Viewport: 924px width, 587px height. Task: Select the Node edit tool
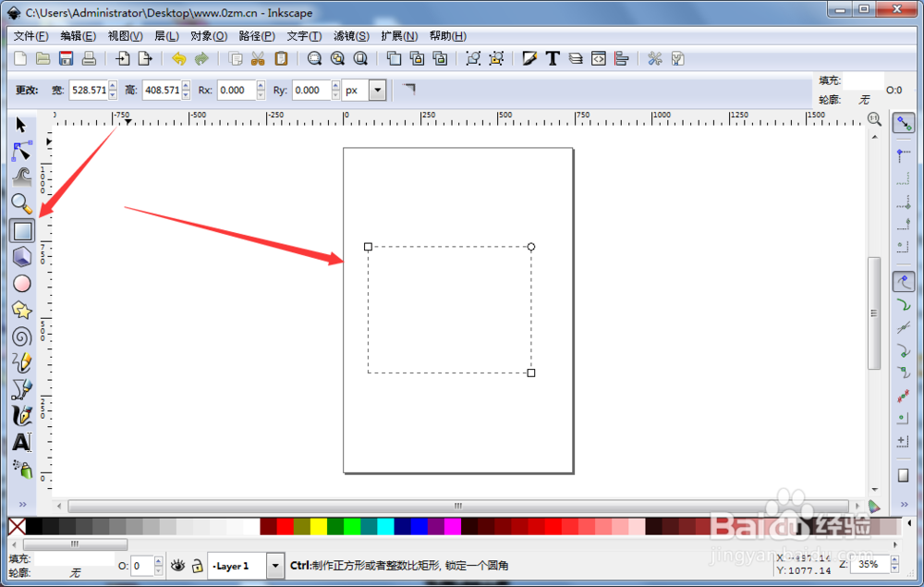(x=22, y=152)
